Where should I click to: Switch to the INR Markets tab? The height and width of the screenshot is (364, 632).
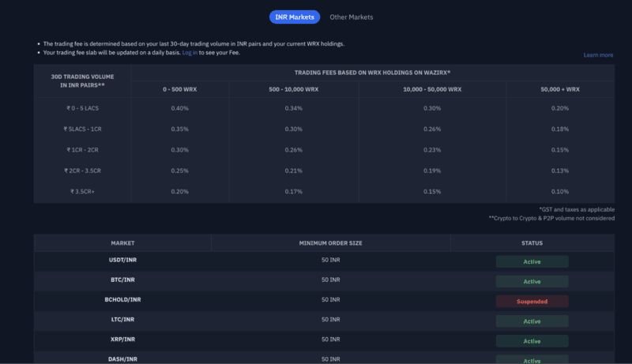click(295, 17)
